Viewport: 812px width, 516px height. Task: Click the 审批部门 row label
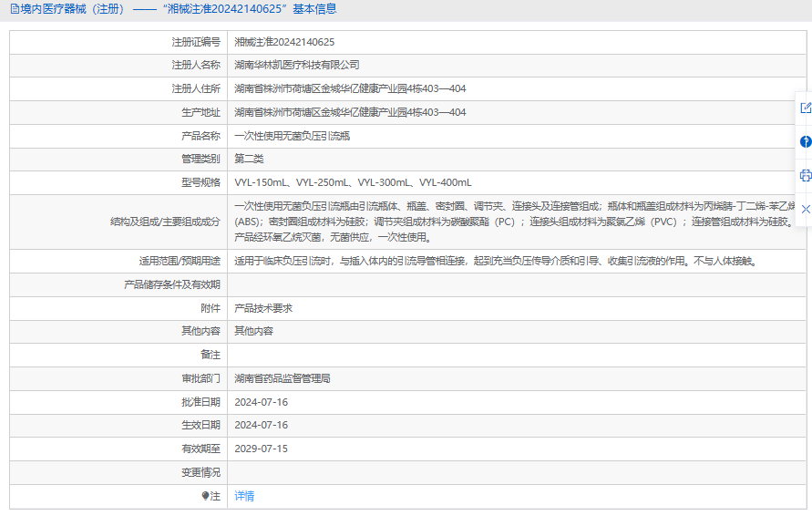(x=200, y=378)
